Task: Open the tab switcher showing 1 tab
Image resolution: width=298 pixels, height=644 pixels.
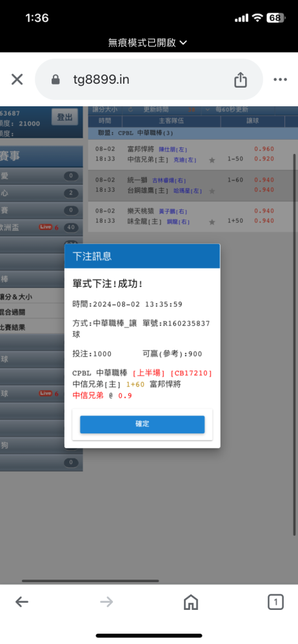Action: 275,603
